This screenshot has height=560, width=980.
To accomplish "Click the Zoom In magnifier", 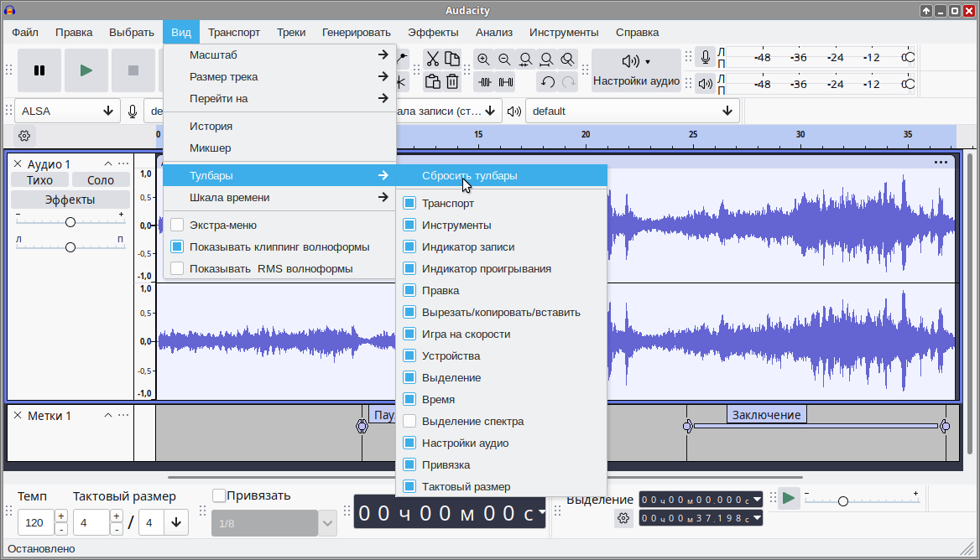I will 483,59.
